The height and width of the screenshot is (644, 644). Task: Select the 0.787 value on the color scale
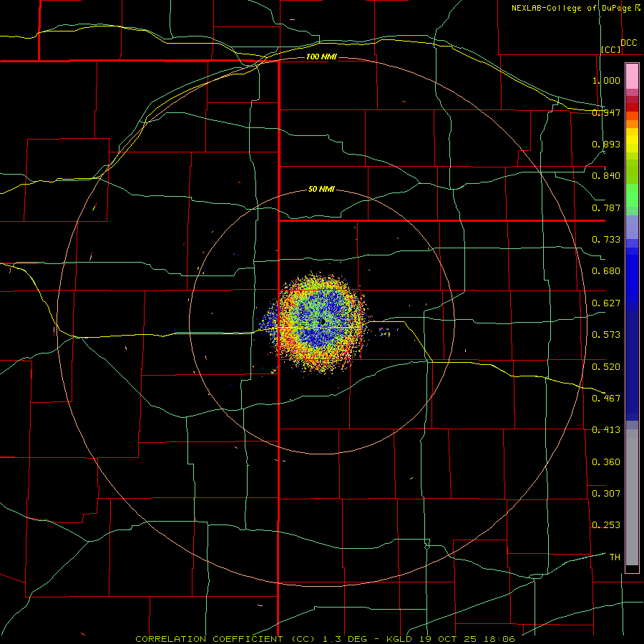click(606, 208)
